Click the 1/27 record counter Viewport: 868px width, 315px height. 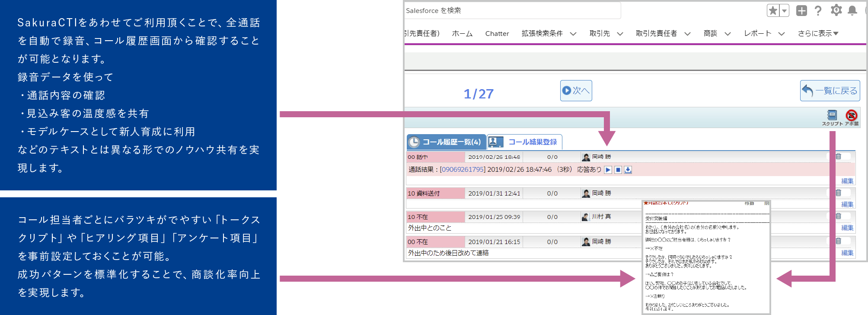[x=479, y=93]
